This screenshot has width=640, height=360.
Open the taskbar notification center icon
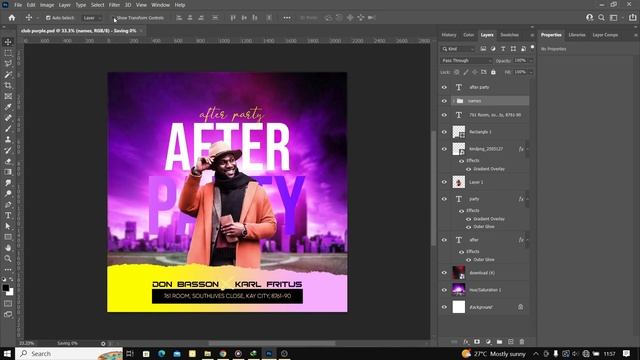pos(627,353)
